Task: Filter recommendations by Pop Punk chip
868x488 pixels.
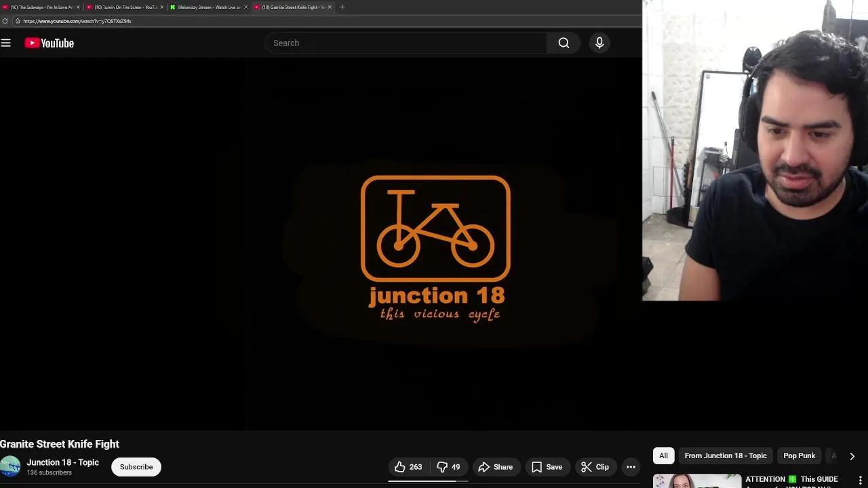Action: pos(800,455)
